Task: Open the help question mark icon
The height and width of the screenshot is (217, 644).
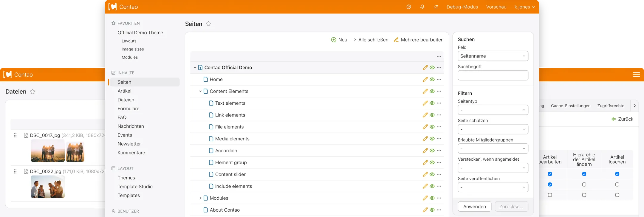Action: coord(409,7)
